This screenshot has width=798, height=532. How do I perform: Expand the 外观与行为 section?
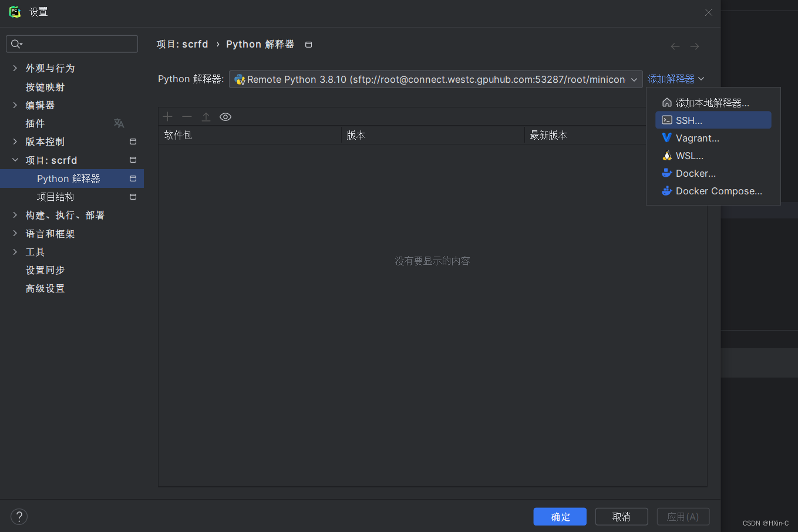coord(15,68)
